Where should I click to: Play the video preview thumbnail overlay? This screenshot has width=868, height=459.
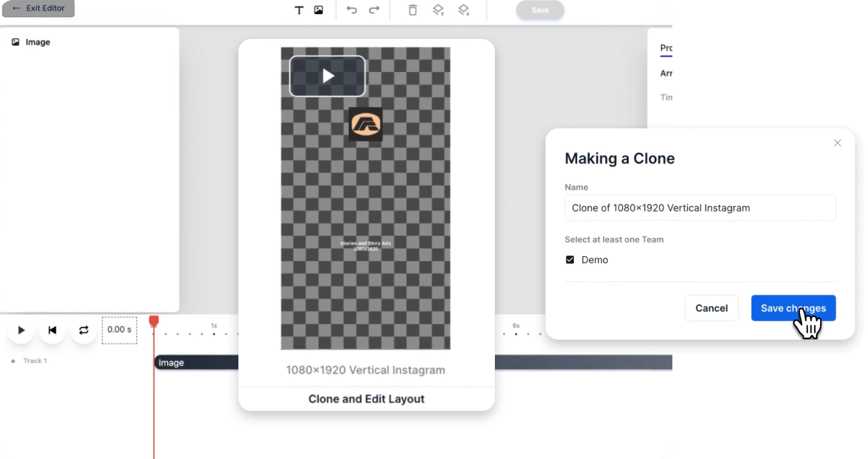point(328,76)
